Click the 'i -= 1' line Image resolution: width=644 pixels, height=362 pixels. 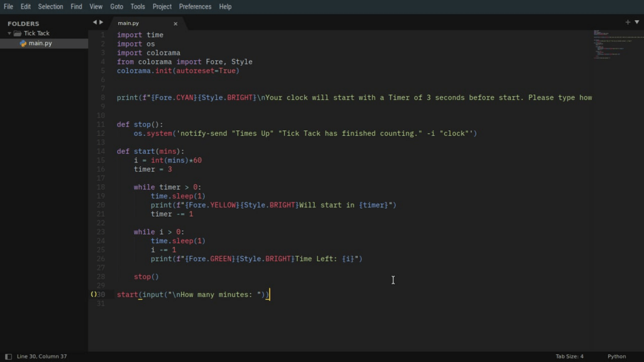163,250
